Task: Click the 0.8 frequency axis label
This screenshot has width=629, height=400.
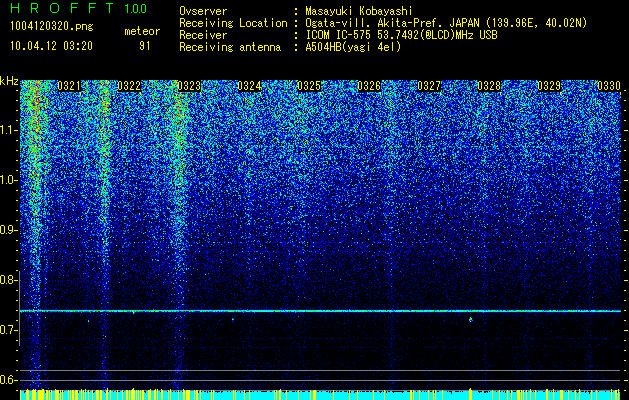Action: pyautogui.click(x=8, y=280)
